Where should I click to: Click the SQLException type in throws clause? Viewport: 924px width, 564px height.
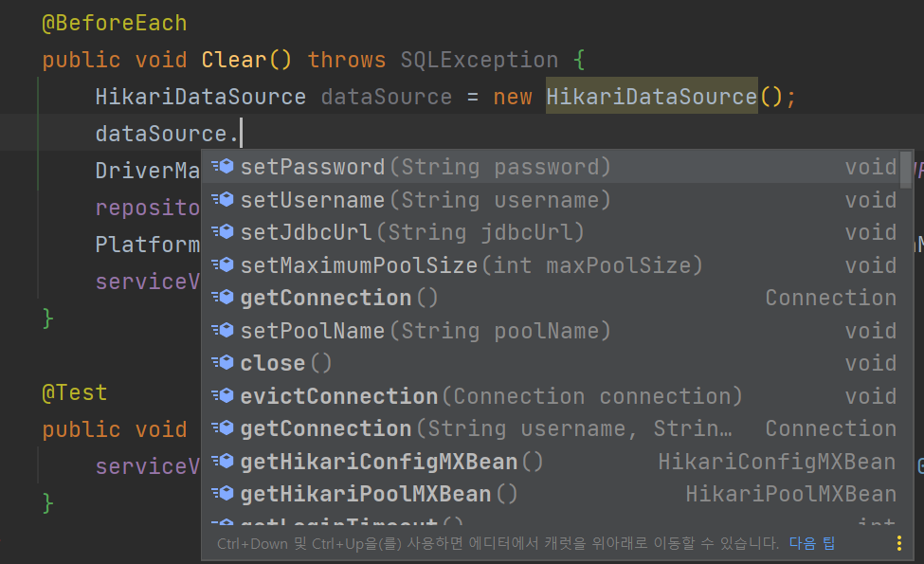pos(480,60)
